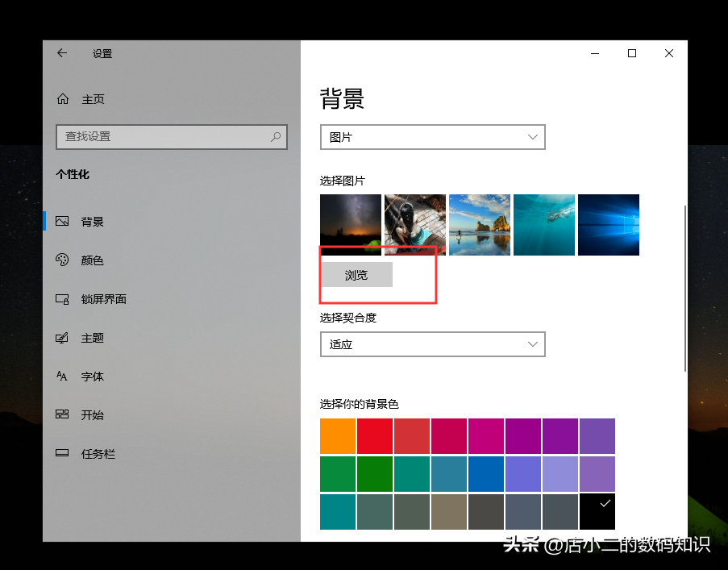
Task: Pick the dark green swatch
Action: [375, 474]
